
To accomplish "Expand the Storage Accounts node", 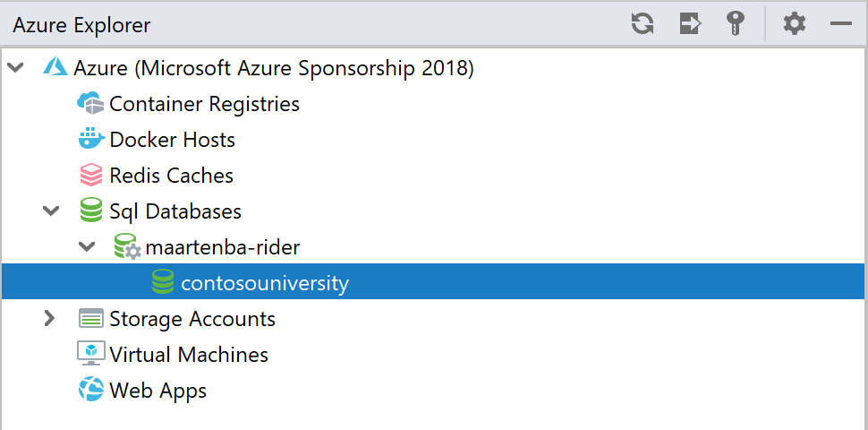I will click(50, 318).
